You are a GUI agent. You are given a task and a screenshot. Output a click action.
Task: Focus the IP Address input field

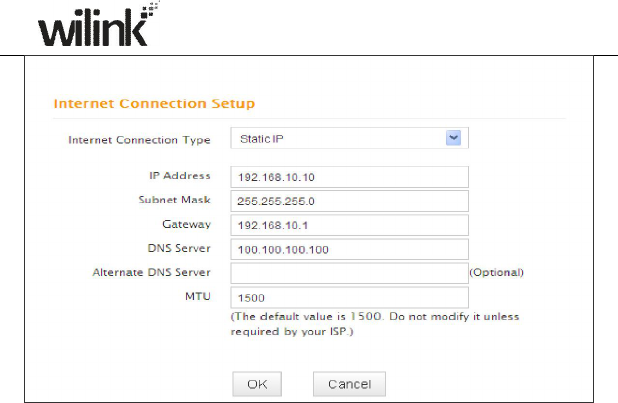pyautogui.click(x=349, y=177)
